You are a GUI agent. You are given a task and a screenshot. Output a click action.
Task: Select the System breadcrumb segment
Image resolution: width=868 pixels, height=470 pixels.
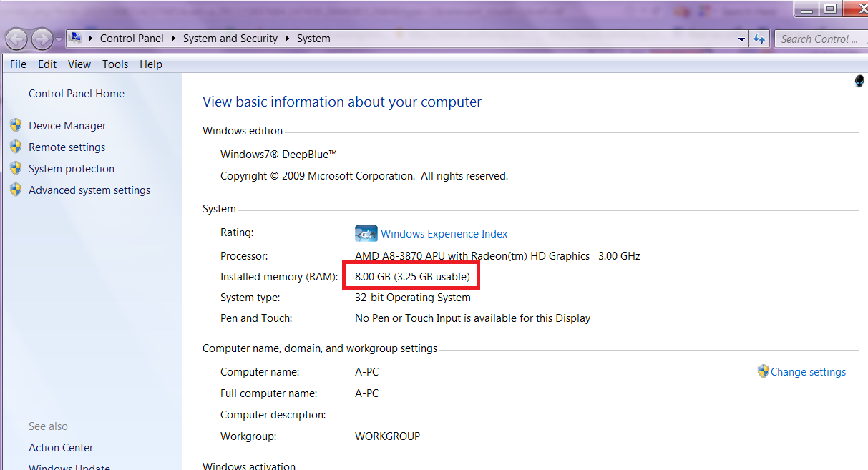tap(313, 39)
